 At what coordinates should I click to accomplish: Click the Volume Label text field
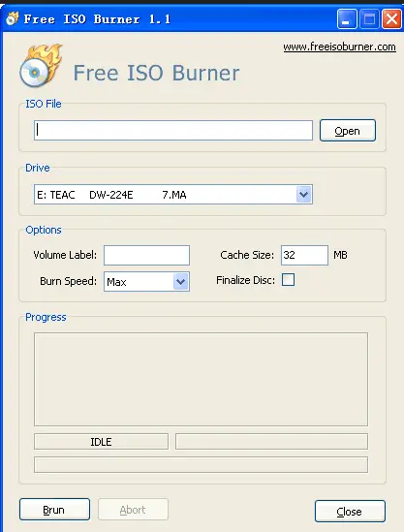tap(146, 255)
